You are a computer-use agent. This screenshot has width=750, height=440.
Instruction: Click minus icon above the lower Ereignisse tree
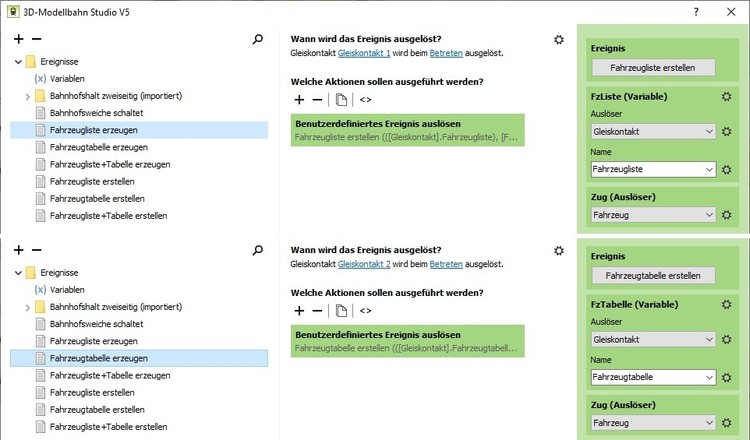coord(37,250)
